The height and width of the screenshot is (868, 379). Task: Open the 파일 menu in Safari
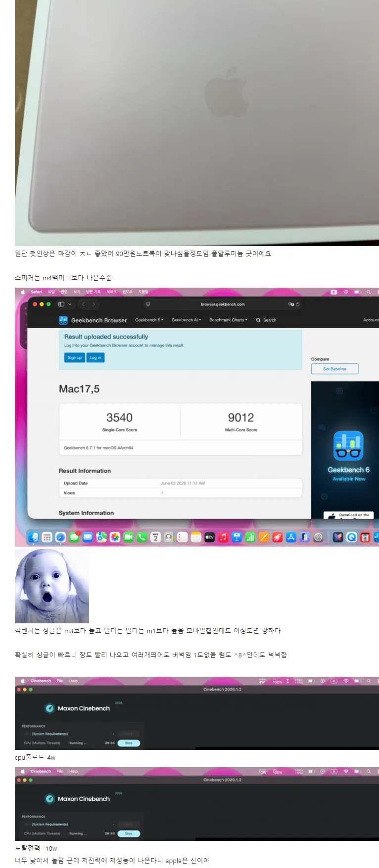coord(51,292)
